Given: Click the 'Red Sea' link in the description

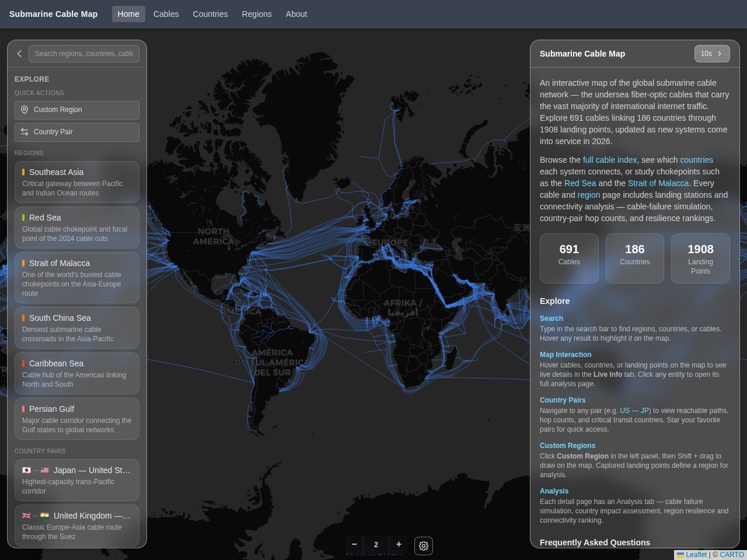Looking at the screenshot, I should [x=580, y=183].
